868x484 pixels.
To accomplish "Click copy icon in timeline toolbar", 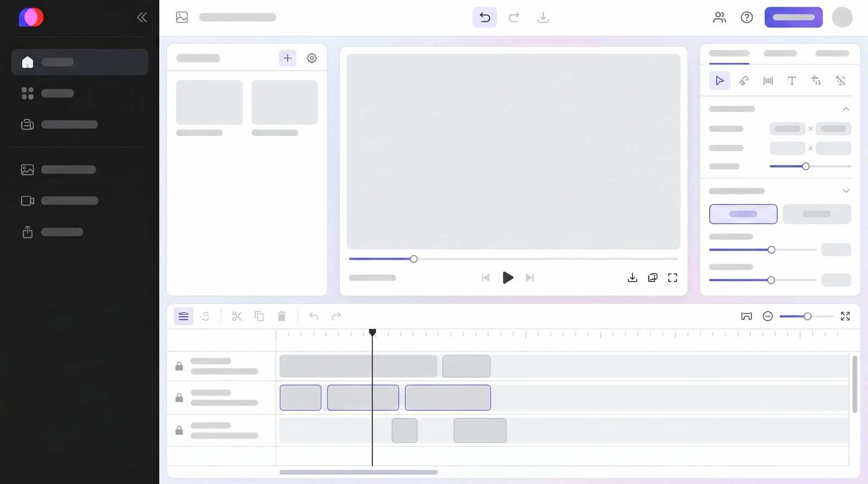I will coord(259,316).
